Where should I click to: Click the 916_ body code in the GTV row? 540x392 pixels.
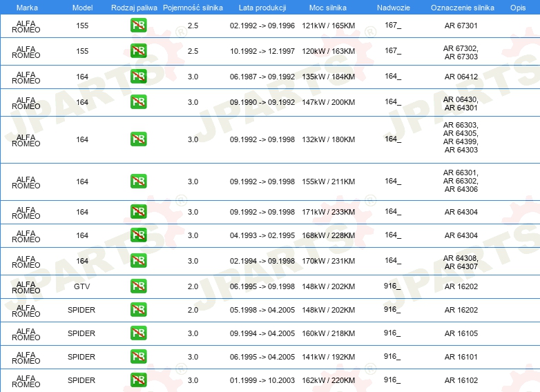tap(392, 286)
